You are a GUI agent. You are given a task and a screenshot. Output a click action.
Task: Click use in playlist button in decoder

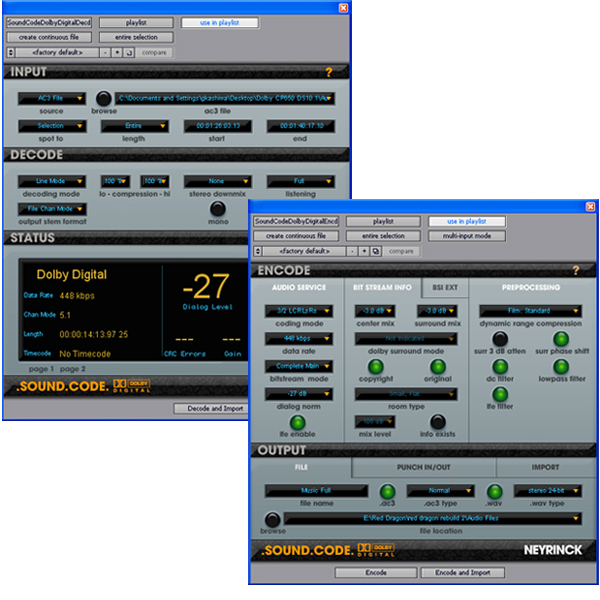click(x=220, y=23)
